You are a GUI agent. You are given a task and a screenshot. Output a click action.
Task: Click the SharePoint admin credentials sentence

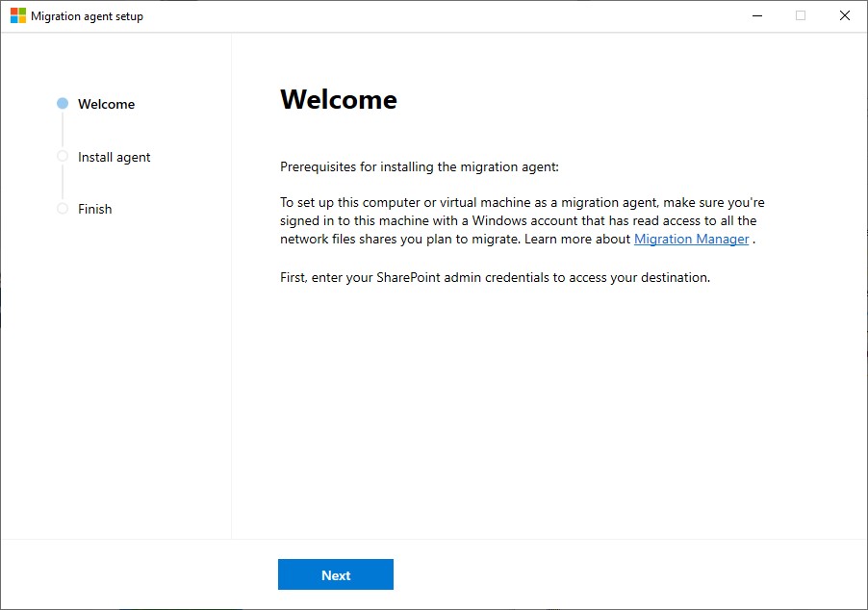(494, 278)
